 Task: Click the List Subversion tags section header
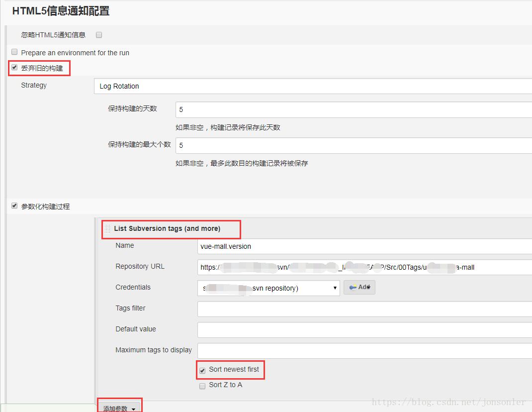coord(167,229)
